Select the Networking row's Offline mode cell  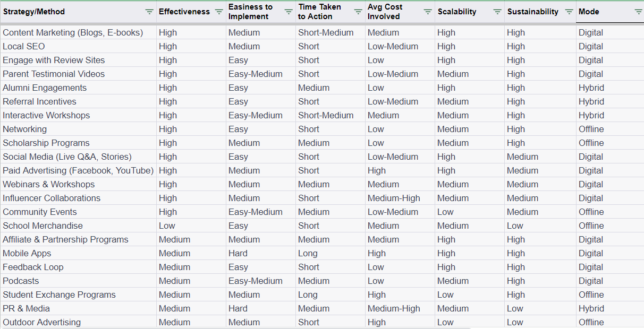point(591,129)
